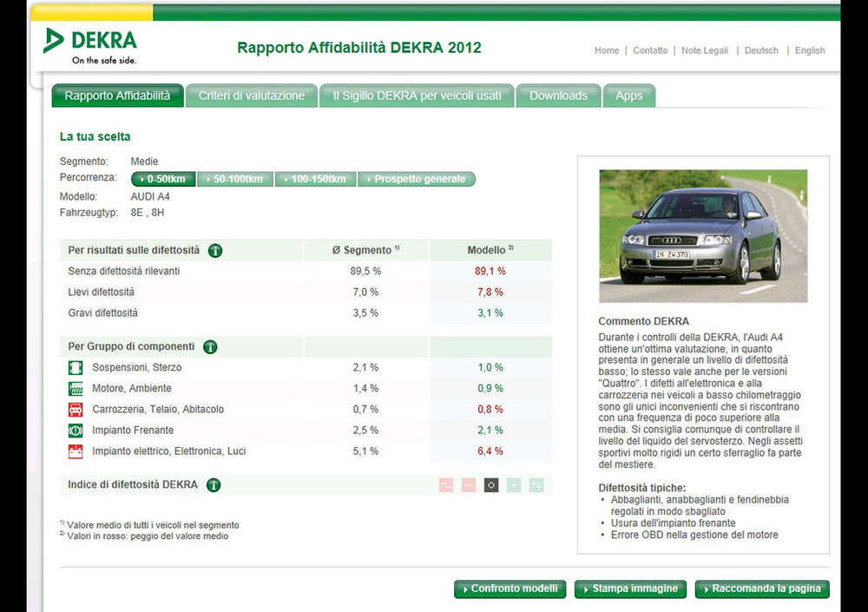Select the dark neutral defect index square

[x=491, y=485]
